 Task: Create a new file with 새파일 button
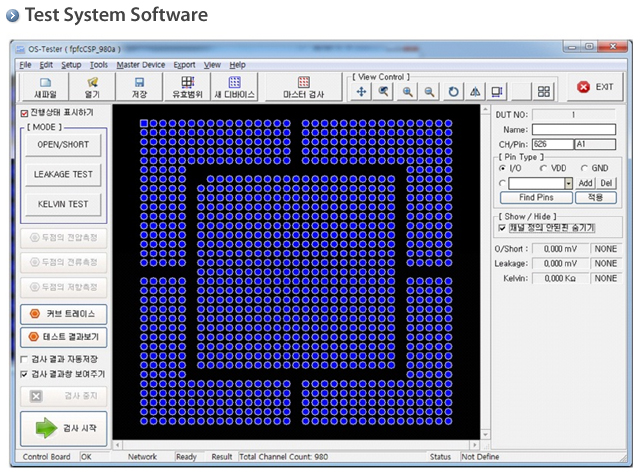click(45, 87)
